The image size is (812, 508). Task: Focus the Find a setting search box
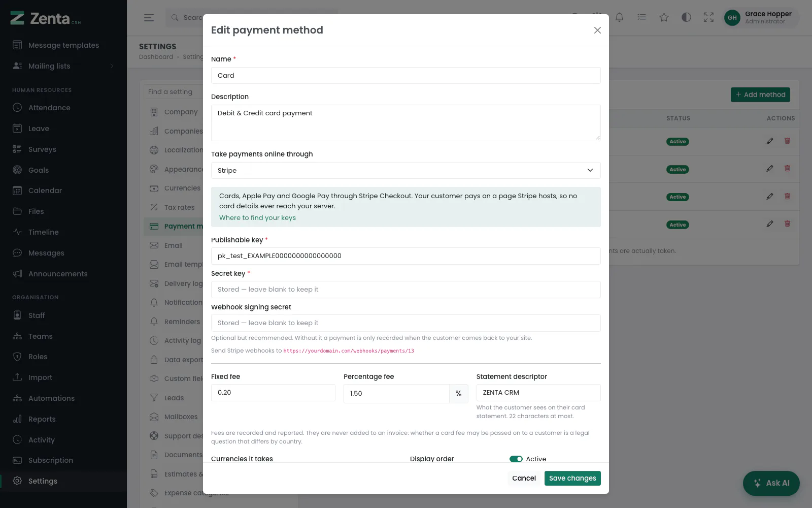point(174,92)
